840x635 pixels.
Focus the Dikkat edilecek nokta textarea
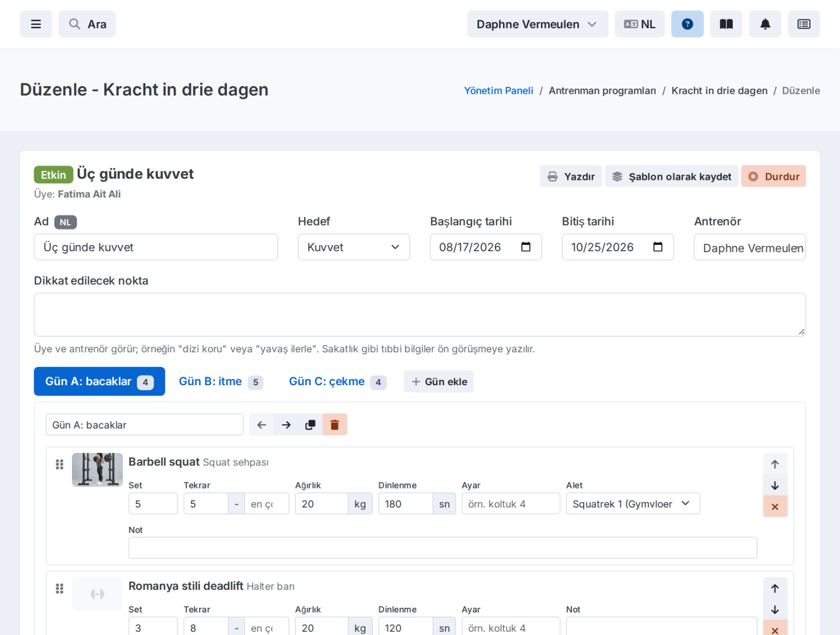tap(420, 314)
